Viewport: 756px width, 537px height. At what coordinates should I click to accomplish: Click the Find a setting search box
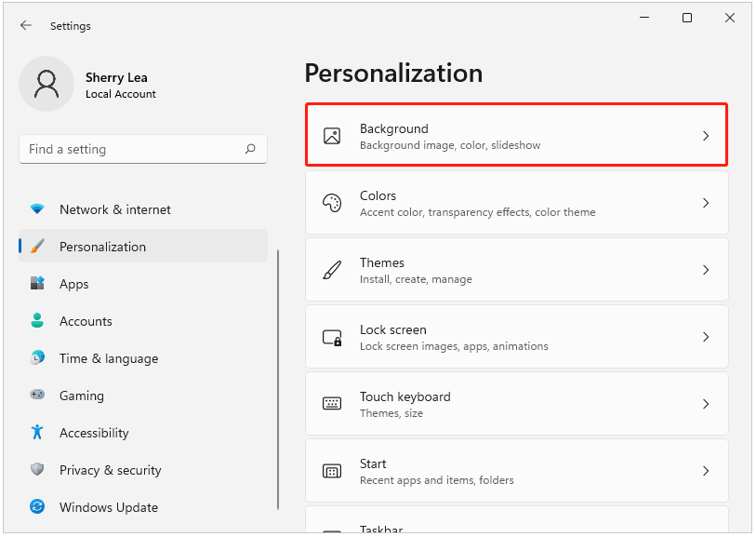tap(143, 149)
